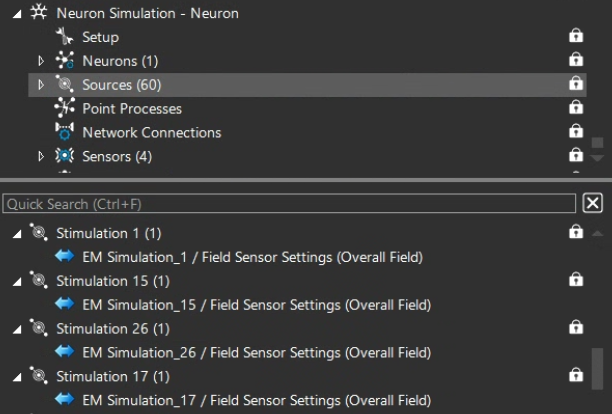
Task: Expand the Sensors (4) tree node
Action: click(x=41, y=156)
